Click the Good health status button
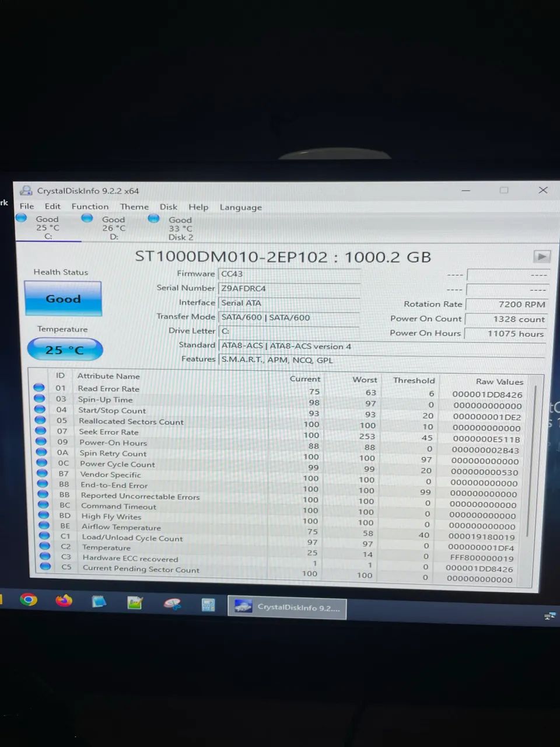The image size is (560, 747). (63, 298)
